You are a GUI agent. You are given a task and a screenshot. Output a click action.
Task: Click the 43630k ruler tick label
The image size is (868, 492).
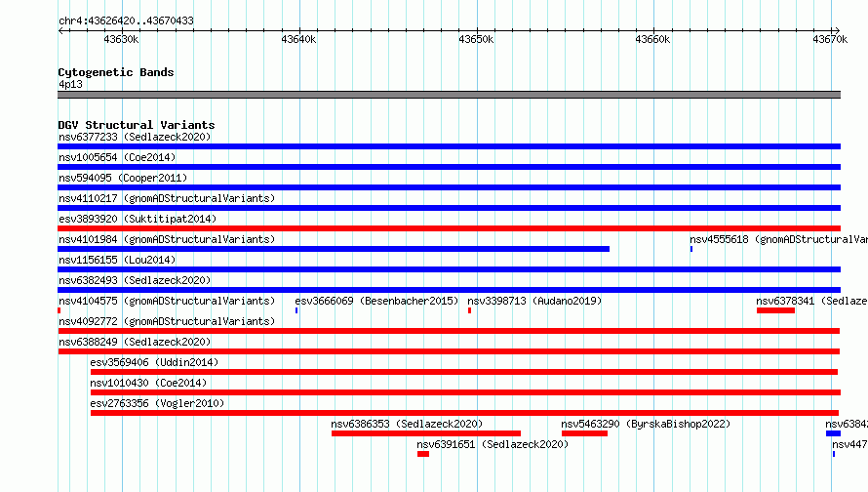(x=121, y=39)
